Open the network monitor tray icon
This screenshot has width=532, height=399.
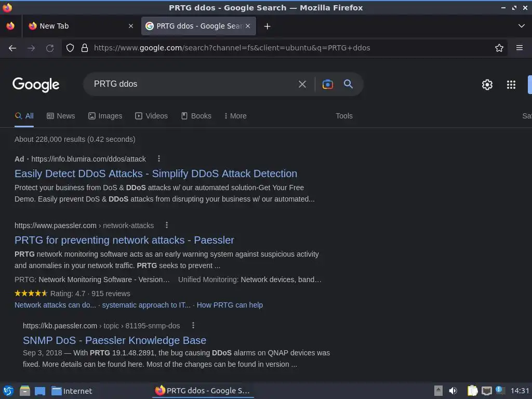(486, 391)
